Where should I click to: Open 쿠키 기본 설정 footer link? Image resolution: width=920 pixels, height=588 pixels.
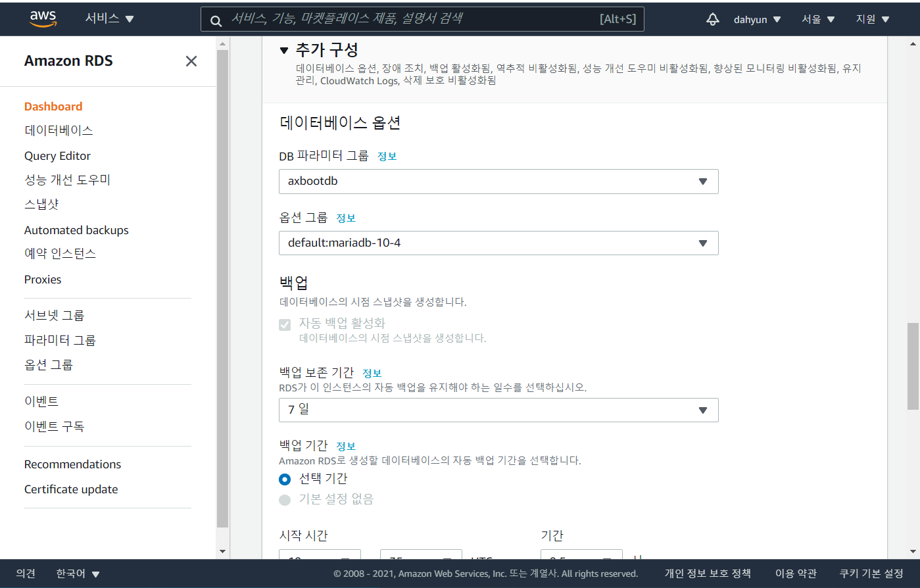click(871, 574)
